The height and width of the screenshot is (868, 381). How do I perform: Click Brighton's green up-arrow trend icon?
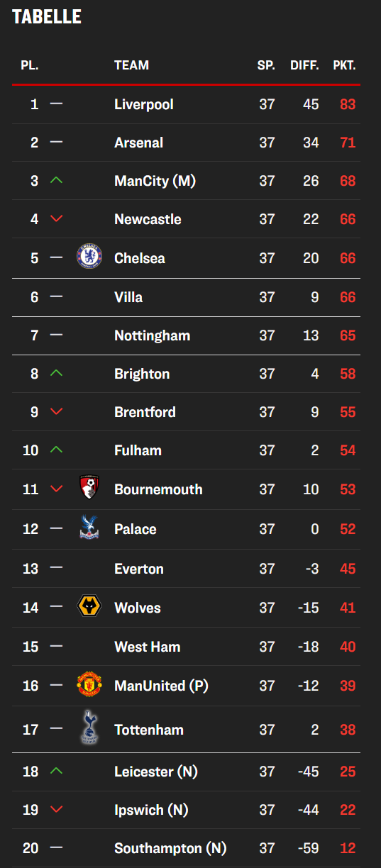pos(57,373)
